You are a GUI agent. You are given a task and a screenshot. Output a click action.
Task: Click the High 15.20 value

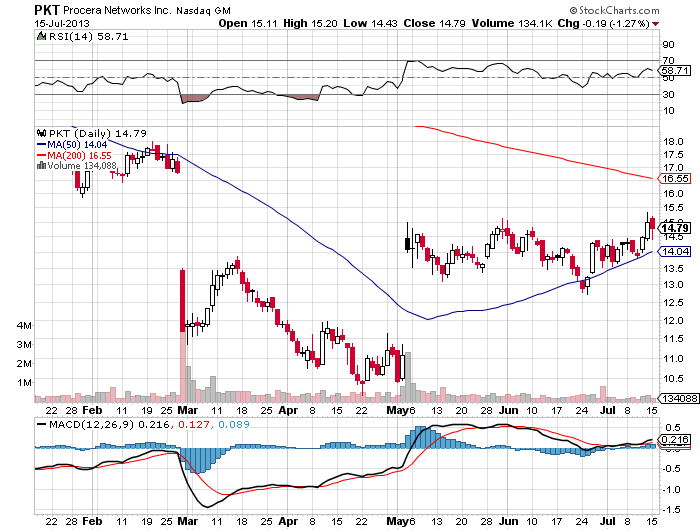coord(310,23)
